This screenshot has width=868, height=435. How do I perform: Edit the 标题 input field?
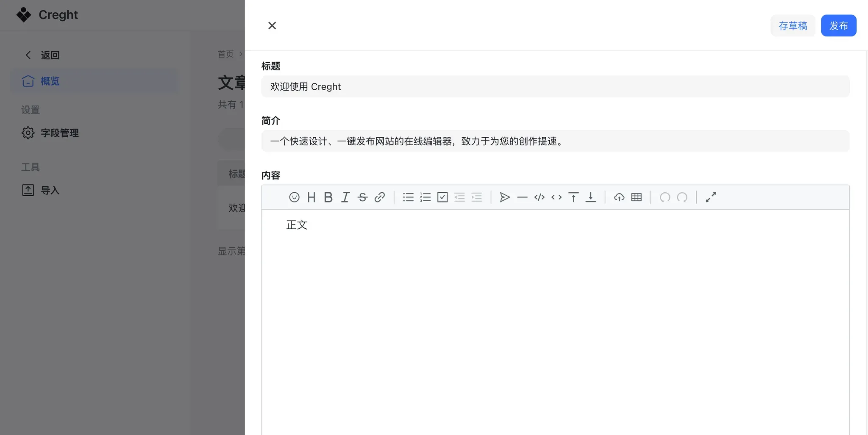pyautogui.click(x=555, y=86)
